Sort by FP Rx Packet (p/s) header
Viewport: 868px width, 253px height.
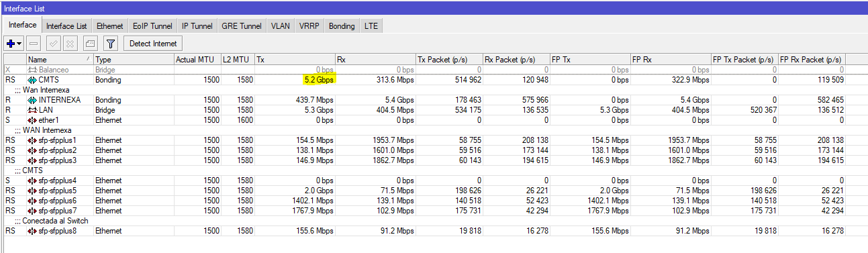[x=812, y=60]
